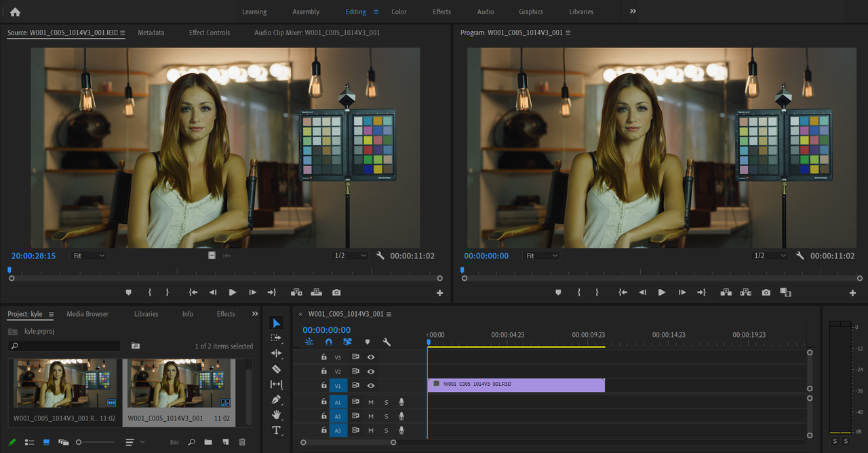Show more workspaces overflow chevron
This screenshot has width=868, height=453.
tap(633, 12)
